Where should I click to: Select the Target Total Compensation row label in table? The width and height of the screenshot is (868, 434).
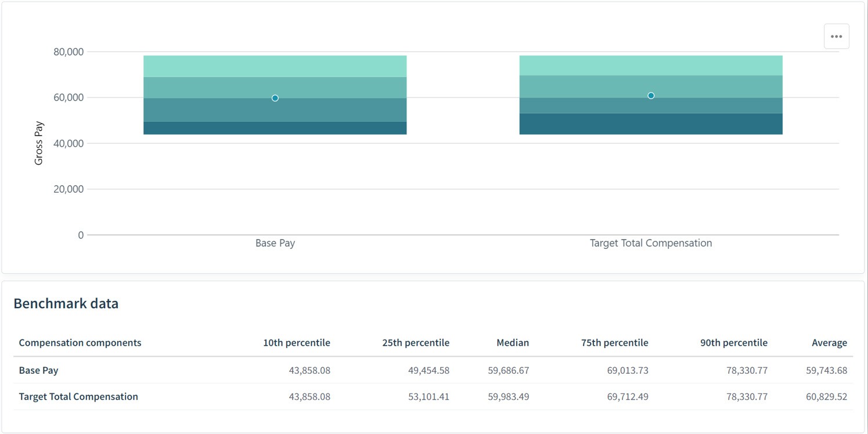click(78, 397)
